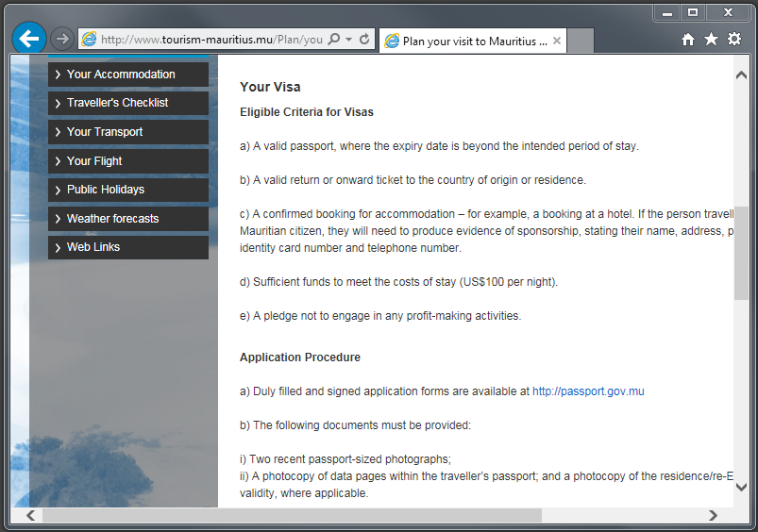Maximize the browser window
Viewport: 758px width, 532px height.
(693, 13)
